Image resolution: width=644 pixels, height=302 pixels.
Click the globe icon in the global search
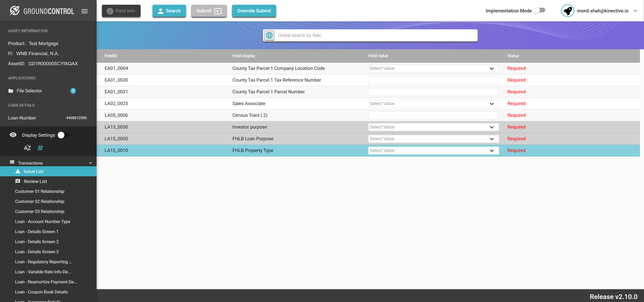(269, 35)
